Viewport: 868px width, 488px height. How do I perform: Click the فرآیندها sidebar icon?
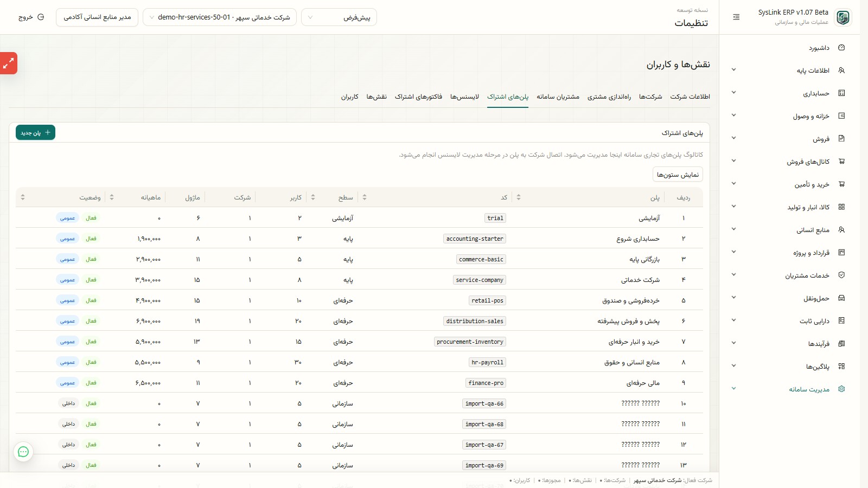click(841, 344)
